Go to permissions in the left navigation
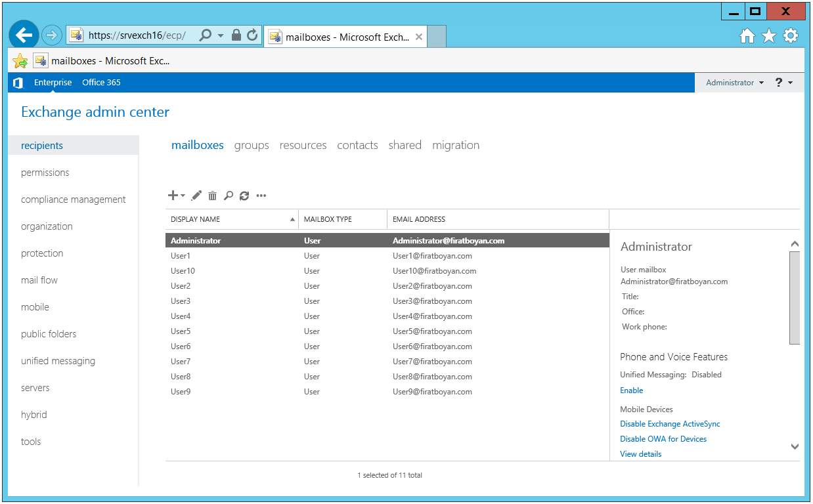 (45, 173)
